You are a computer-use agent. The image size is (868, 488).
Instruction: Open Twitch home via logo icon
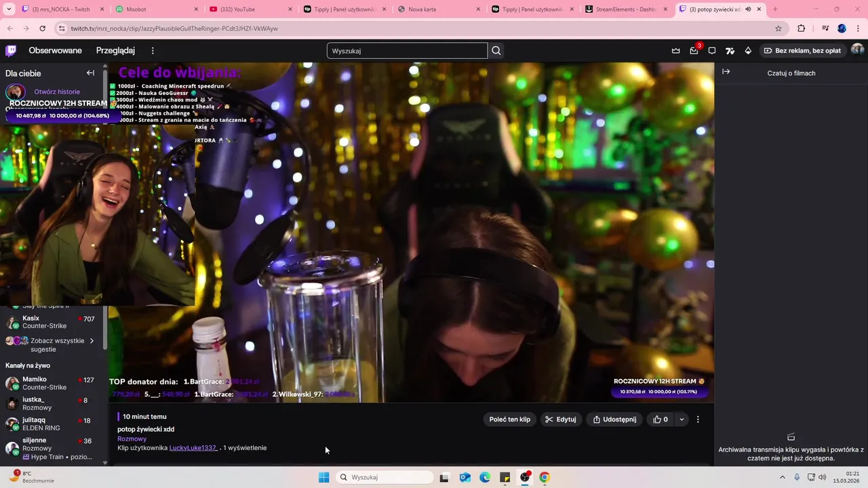coord(11,50)
